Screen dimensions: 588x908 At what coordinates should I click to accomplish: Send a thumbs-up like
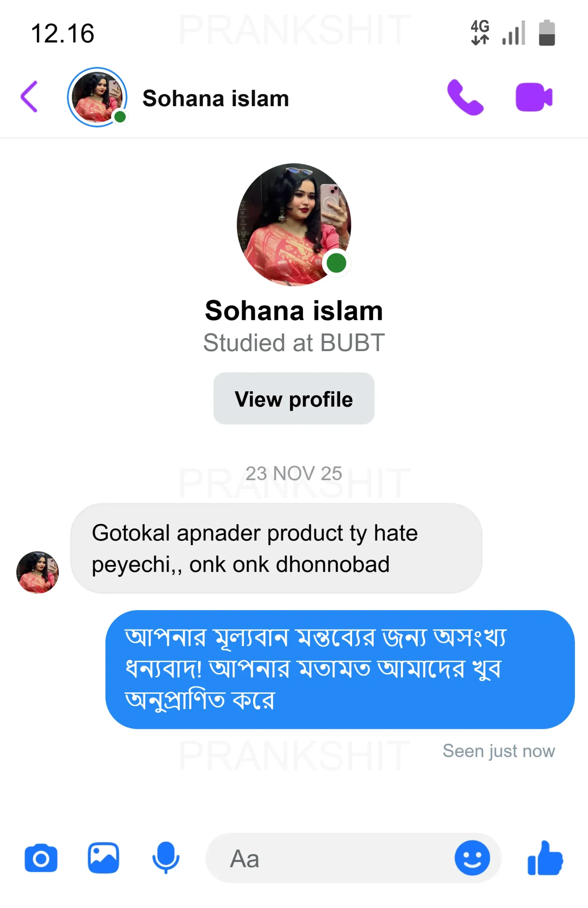(x=545, y=858)
